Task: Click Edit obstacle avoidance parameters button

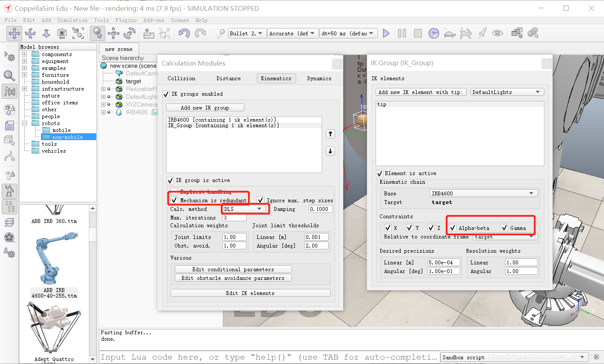Action: 233,278
